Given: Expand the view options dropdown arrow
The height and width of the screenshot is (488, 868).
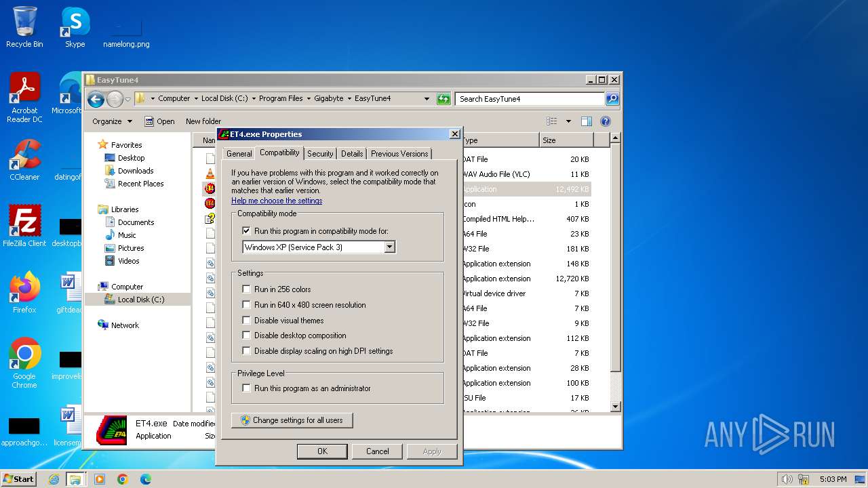Looking at the screenshot, I should [x=568, y=121].
